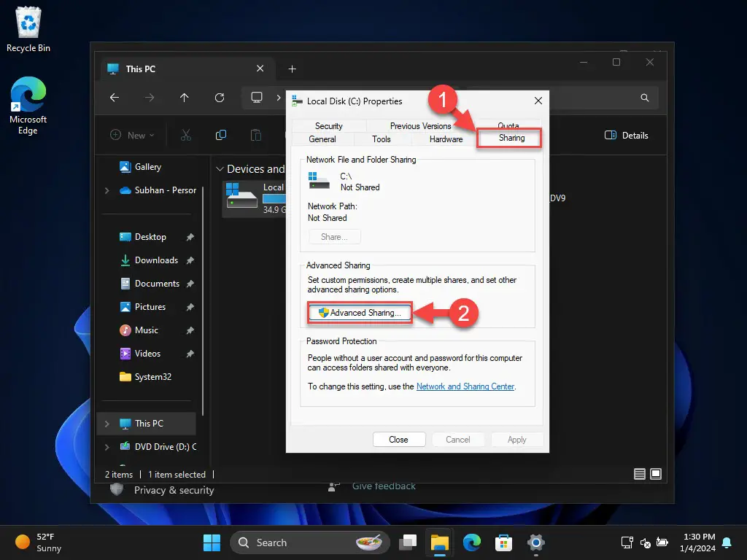Collapse the Devices and drives section

coord(221,168)
